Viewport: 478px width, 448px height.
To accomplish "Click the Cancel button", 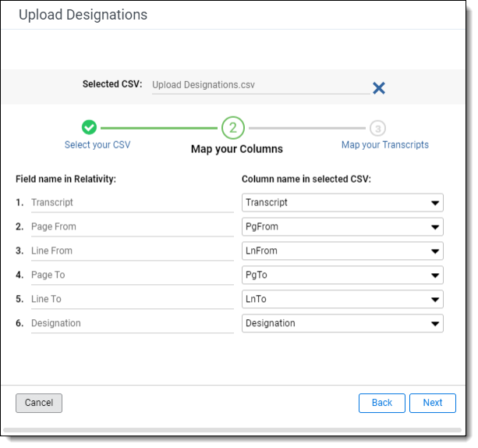I will (39, 403).
